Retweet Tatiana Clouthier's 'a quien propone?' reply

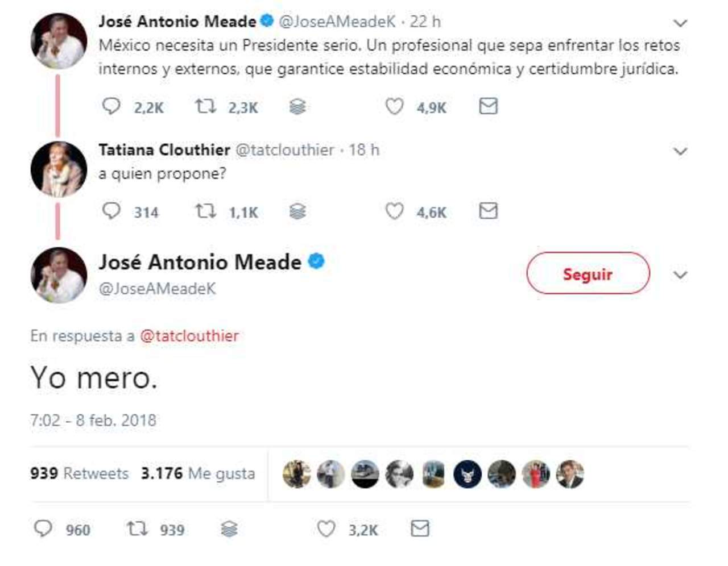click(205, 211)
